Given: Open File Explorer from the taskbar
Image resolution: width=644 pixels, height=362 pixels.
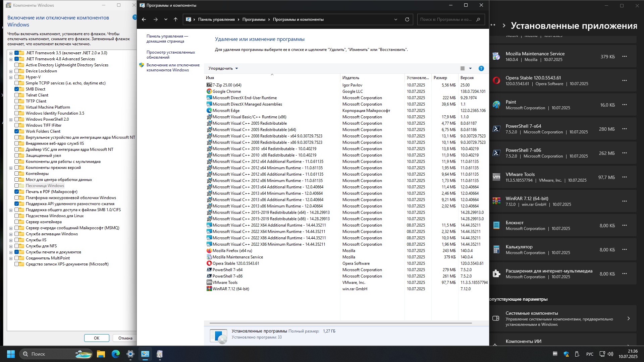Looking at the screenshot, I should click(x=101, y=354).
